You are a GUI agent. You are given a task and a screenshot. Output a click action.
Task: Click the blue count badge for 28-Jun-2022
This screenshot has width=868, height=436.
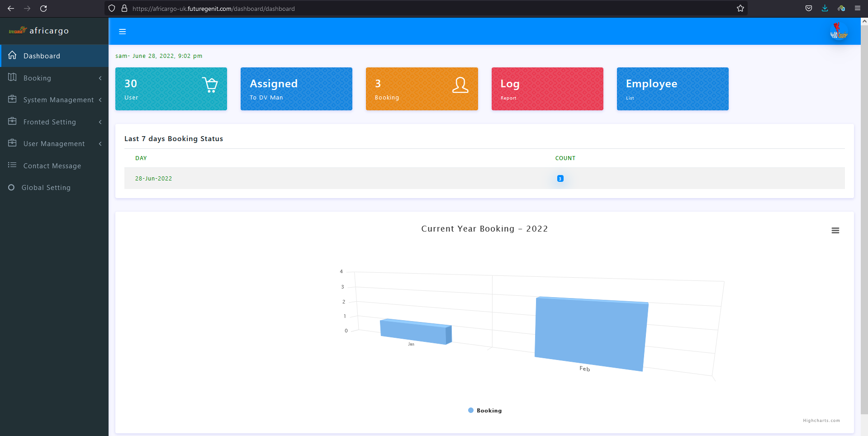click(x=560, y=179)
